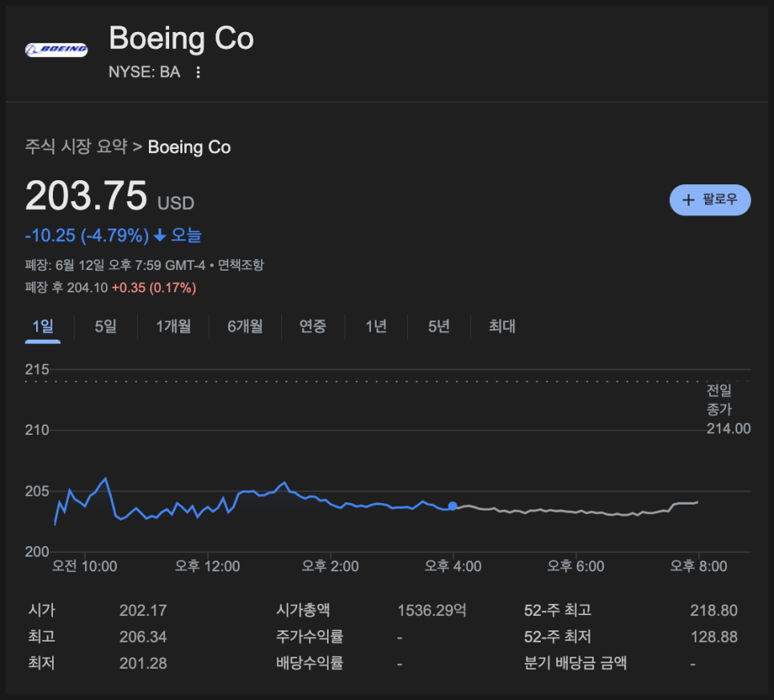Viewport: 774px width, 700px height.
Task: Click the plus icon on 팔로우 button
Action: 688,199
